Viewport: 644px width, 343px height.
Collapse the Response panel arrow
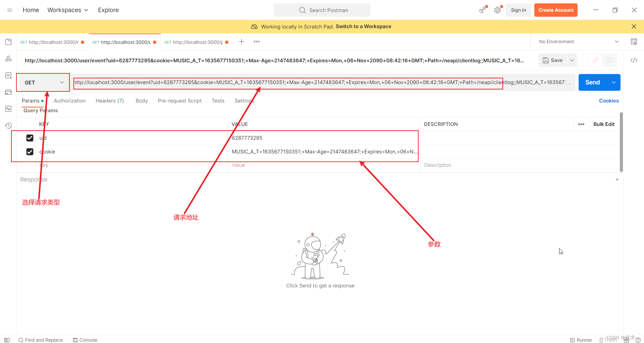617,180
